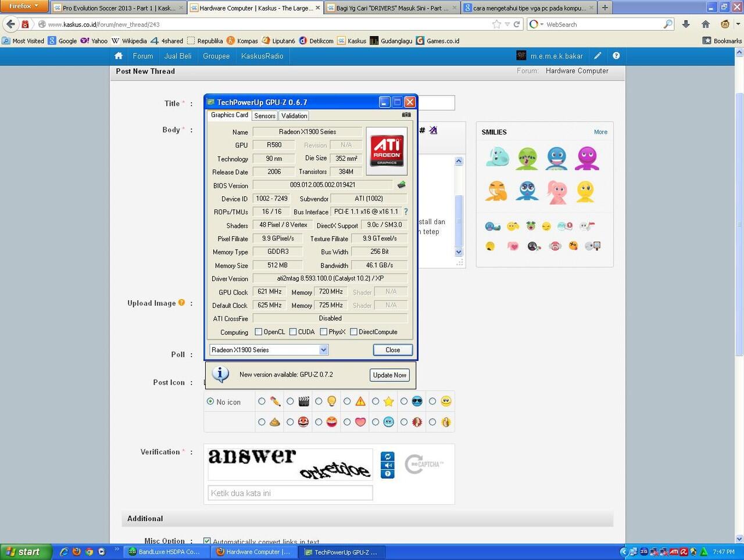The width and height of the screenshot is (744, 560).
Task: Choose the light bulb post icon radio
Action: (x=319, y=401)
